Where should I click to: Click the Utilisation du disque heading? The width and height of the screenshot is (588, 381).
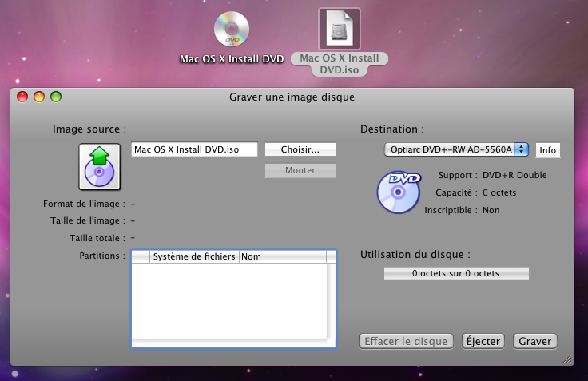tap(415, 255)
